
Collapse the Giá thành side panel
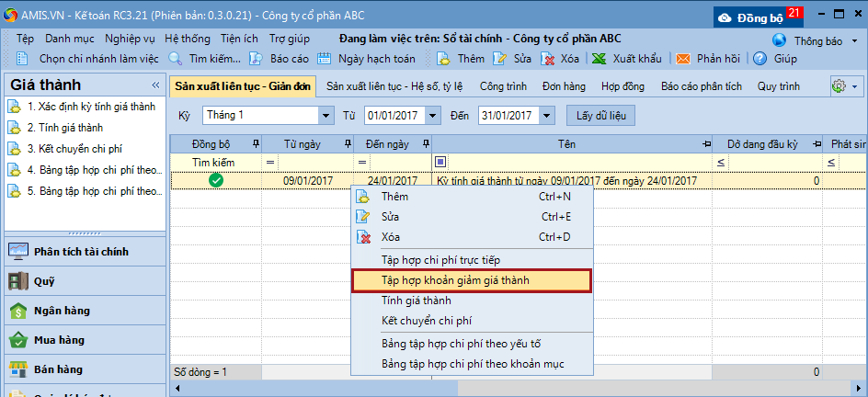click(x=155, y=85)
